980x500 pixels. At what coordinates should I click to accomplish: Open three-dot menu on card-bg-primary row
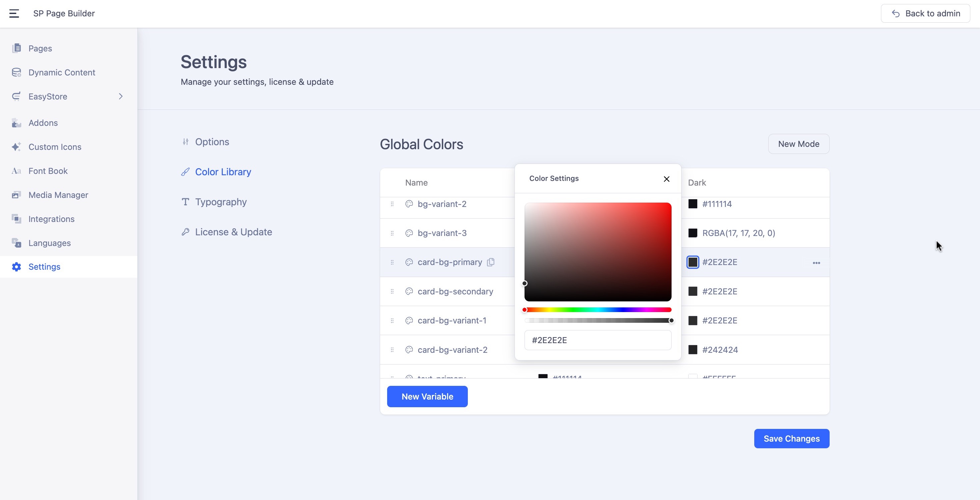[x=816, y=263]
